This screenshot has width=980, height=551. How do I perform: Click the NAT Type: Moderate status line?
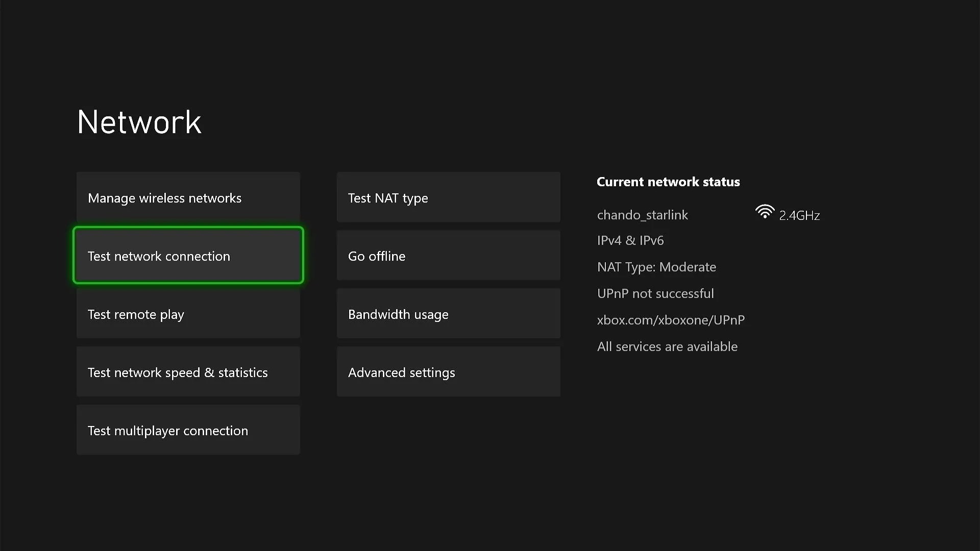[656, 267]
